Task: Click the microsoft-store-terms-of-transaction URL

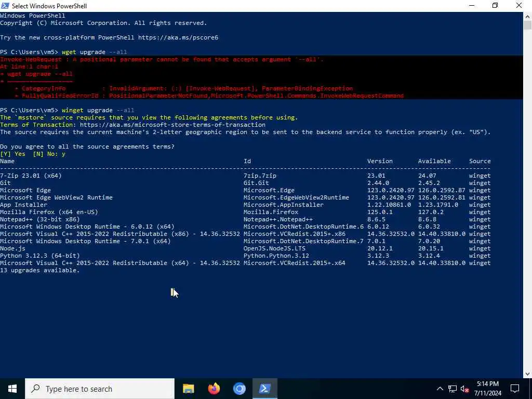Action: point(172,125)
